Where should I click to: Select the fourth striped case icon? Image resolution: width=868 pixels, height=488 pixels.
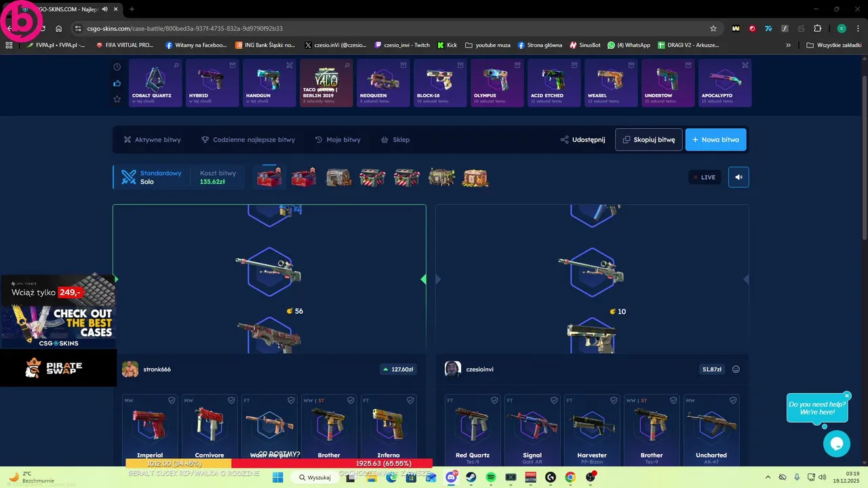(372, 178)
